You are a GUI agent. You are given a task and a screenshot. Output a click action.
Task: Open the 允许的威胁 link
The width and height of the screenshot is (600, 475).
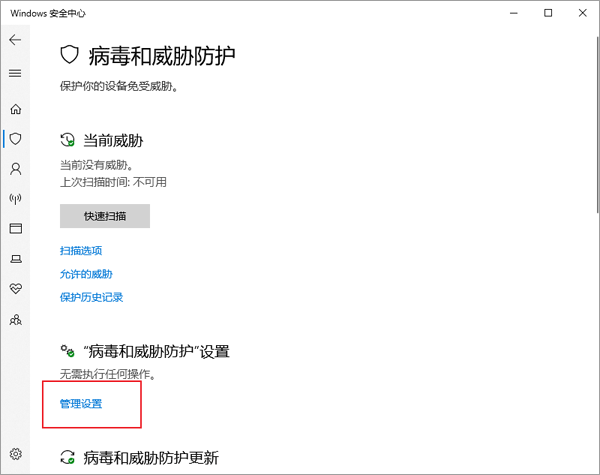pyautogui.click(x=86, y=274)
